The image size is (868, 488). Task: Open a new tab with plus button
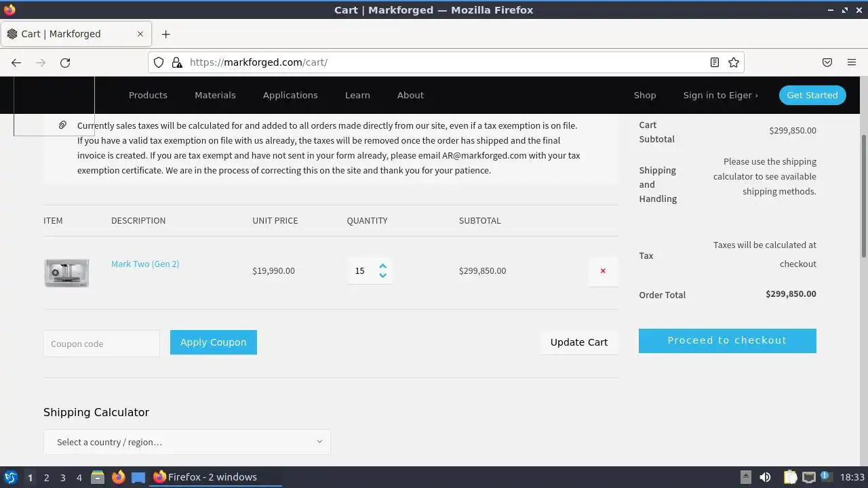[x=165, y=34]
